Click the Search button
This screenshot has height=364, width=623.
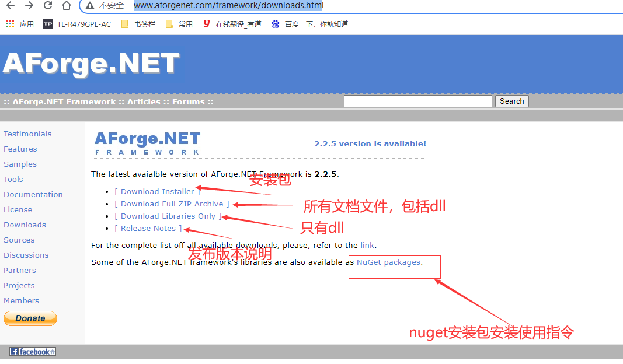511,101
